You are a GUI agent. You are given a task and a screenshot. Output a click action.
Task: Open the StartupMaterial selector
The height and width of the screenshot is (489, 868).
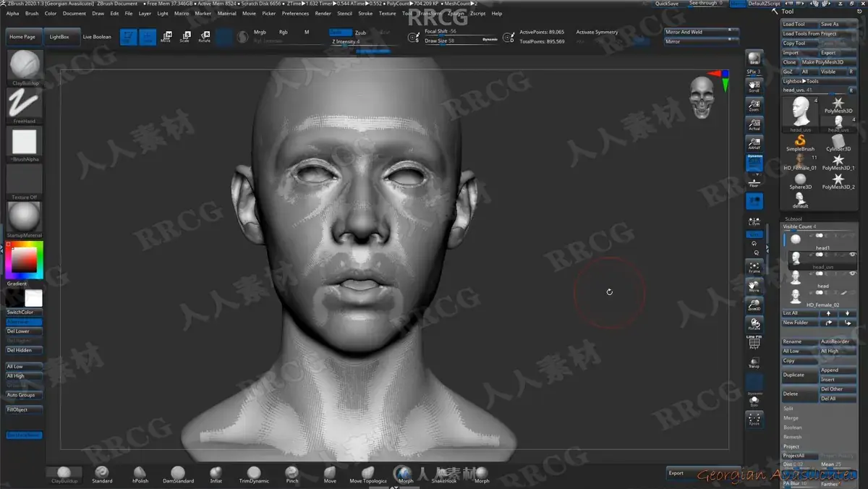(25, 220)
